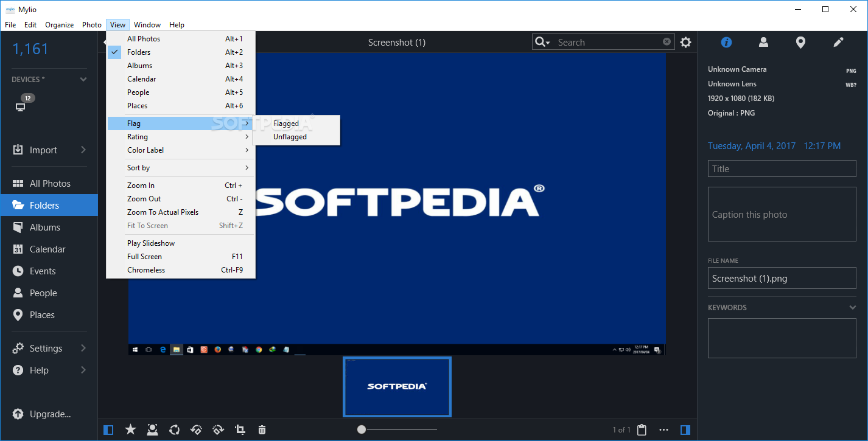Open the location pin tab in right panel

(x=801, y=43)
